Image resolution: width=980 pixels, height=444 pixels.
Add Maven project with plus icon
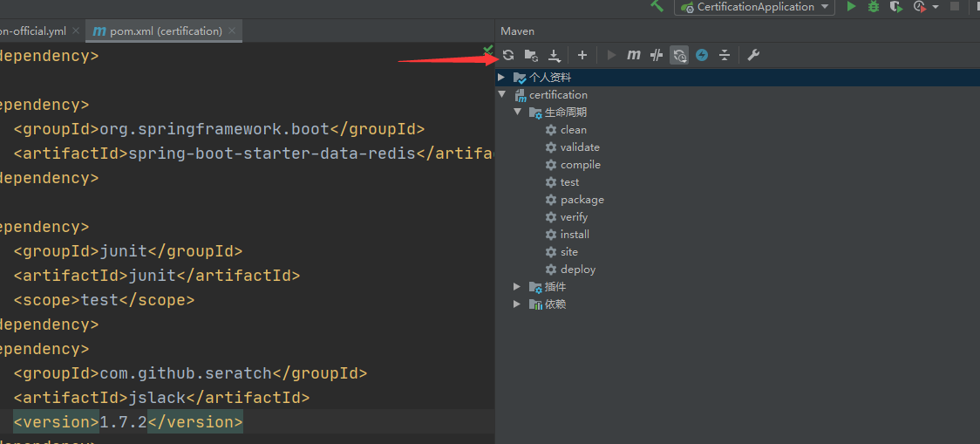(x=582, y=55)
